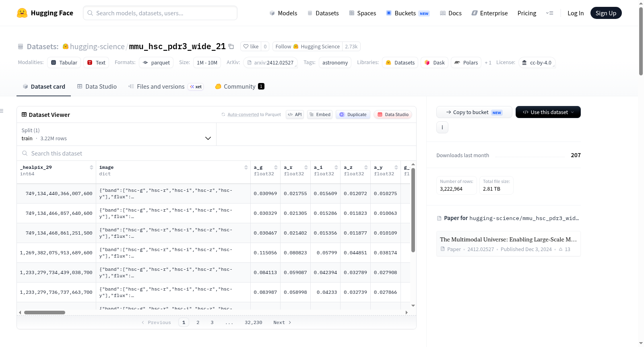
Task: Open the Text modality tag
Action: click(96, 62)
